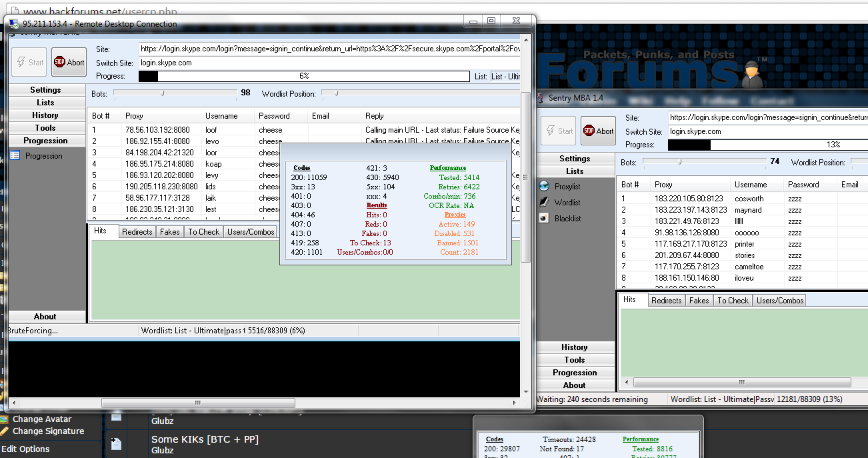Click Edit Options link on forum page
Screen dimensions: 868x458
pos(25,449)
